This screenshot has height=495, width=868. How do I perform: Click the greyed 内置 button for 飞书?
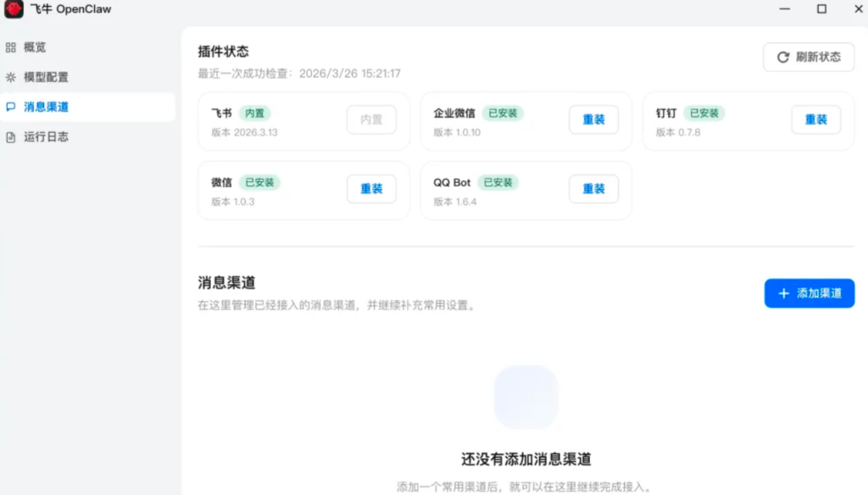371,120
